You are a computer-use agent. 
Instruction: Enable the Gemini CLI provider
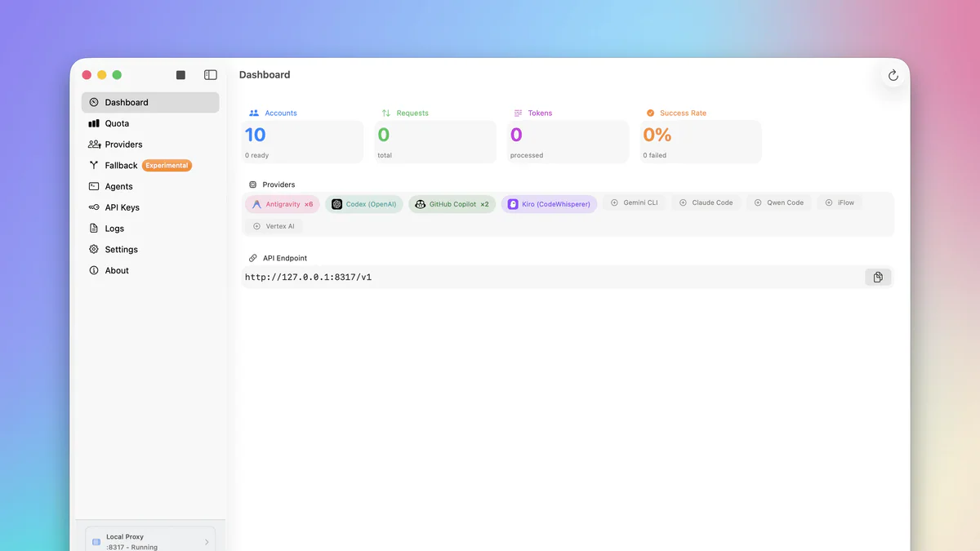636,202
